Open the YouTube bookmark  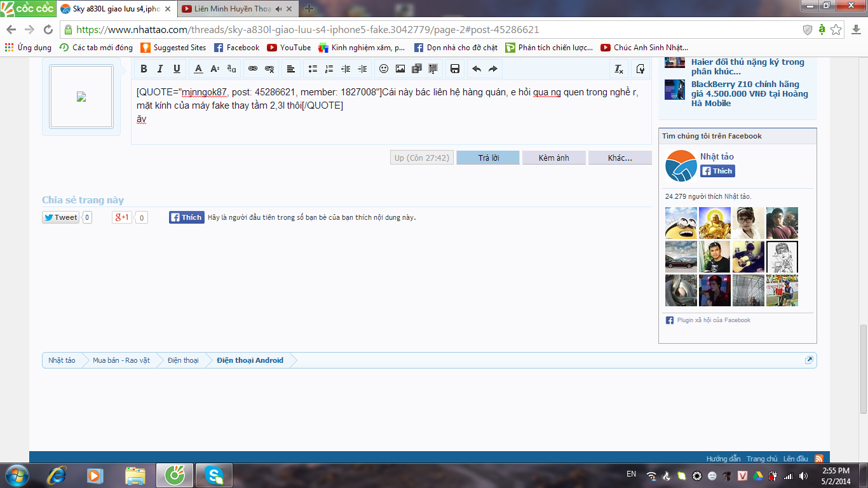pos(289,48)
